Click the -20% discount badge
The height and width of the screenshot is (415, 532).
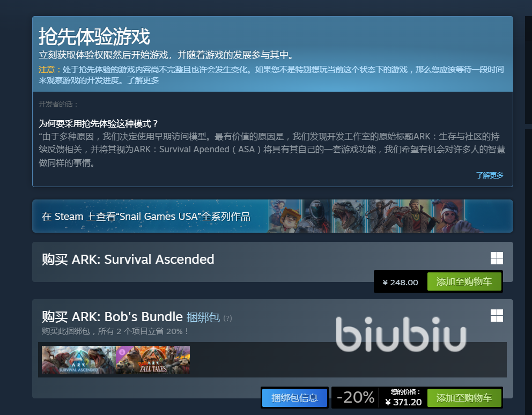click(355, 397)
